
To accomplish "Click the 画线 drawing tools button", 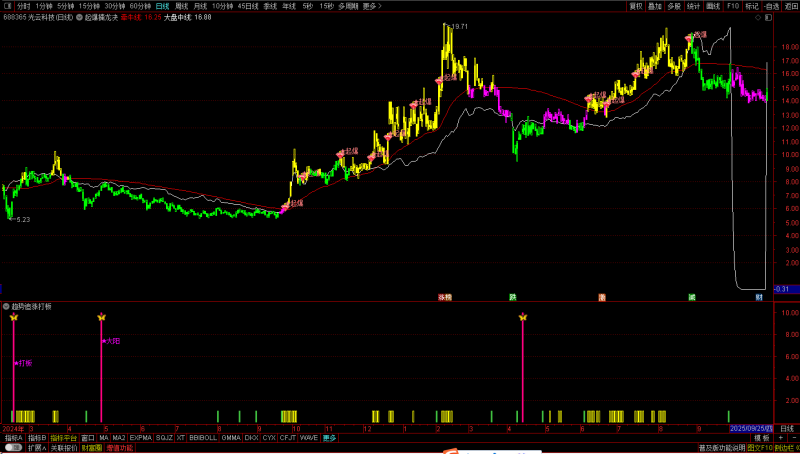I will click(713, 5).
